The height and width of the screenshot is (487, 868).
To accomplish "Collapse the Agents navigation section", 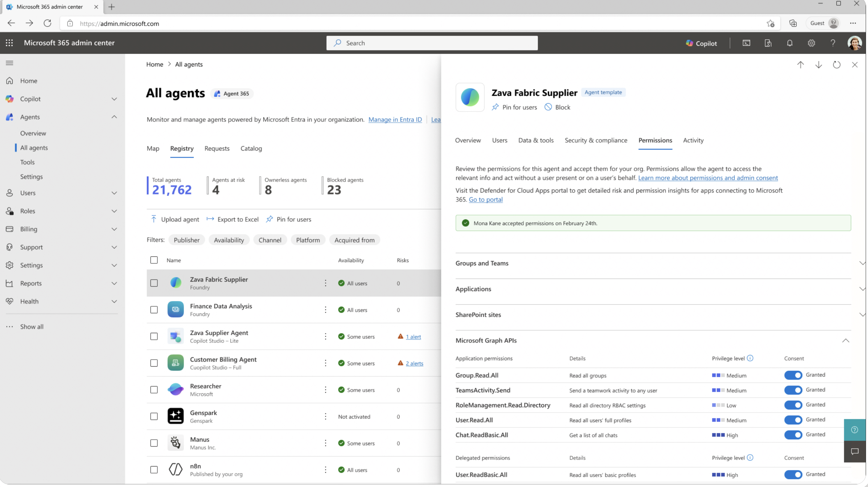I will point(114,117).
